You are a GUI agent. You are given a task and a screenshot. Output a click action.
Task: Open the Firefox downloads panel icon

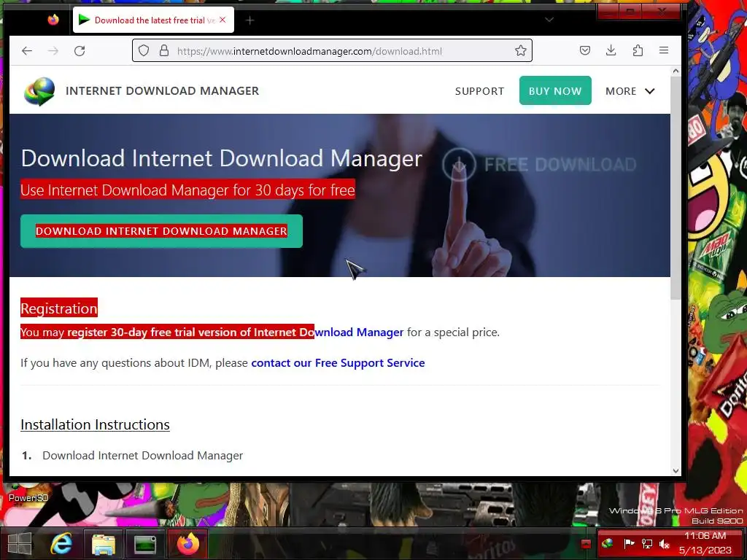pos(611,50)
